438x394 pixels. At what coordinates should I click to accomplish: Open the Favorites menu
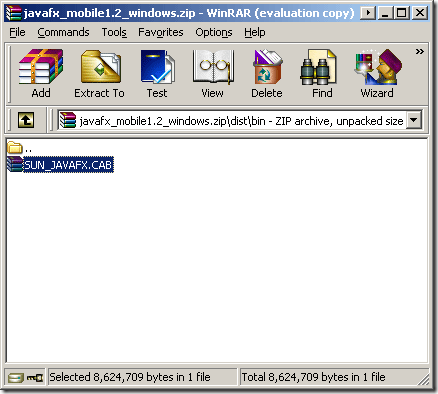click(161, 32)
